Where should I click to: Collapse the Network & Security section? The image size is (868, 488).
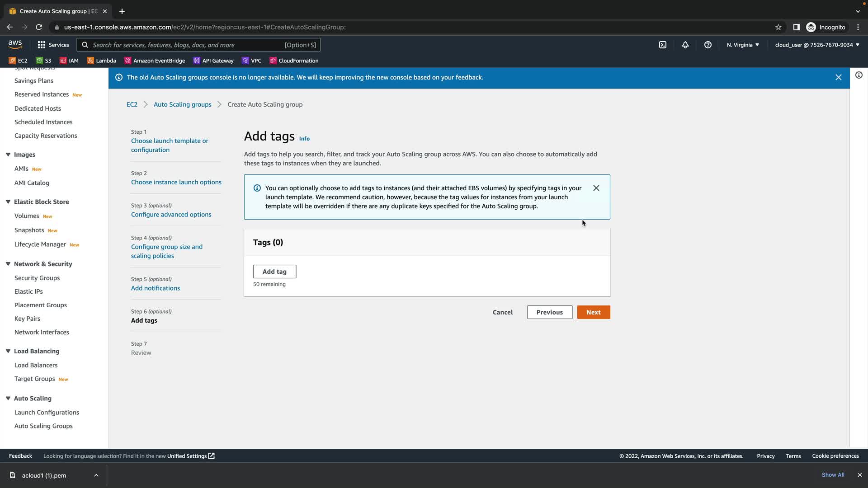click(8, 264)
